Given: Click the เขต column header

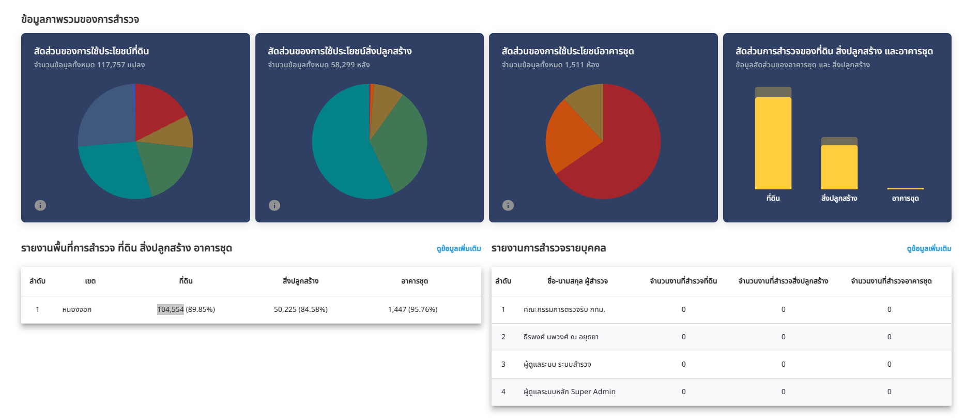Looking at the screenshot, I should pyautogui.click(x=90, y=281).
